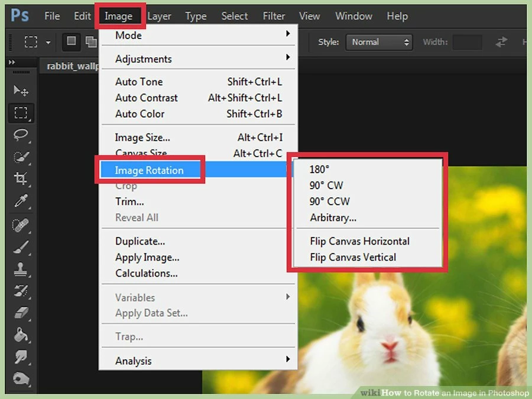
Task: Open the Layer menu
Action: click(159, 16)
